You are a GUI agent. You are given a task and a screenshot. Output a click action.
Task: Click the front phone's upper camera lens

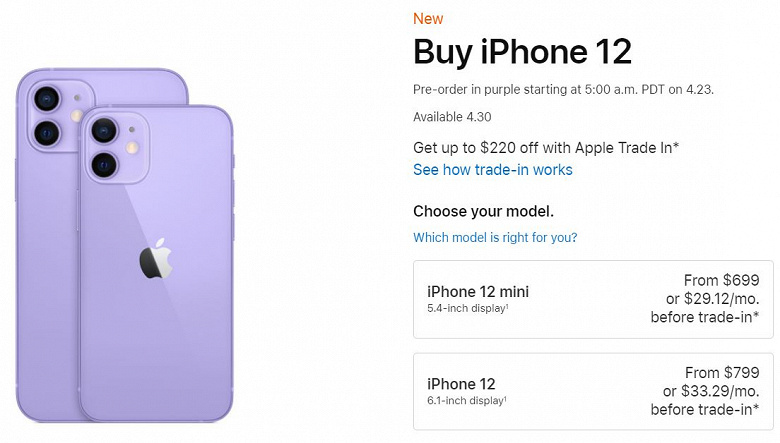(x=103, y=129)
